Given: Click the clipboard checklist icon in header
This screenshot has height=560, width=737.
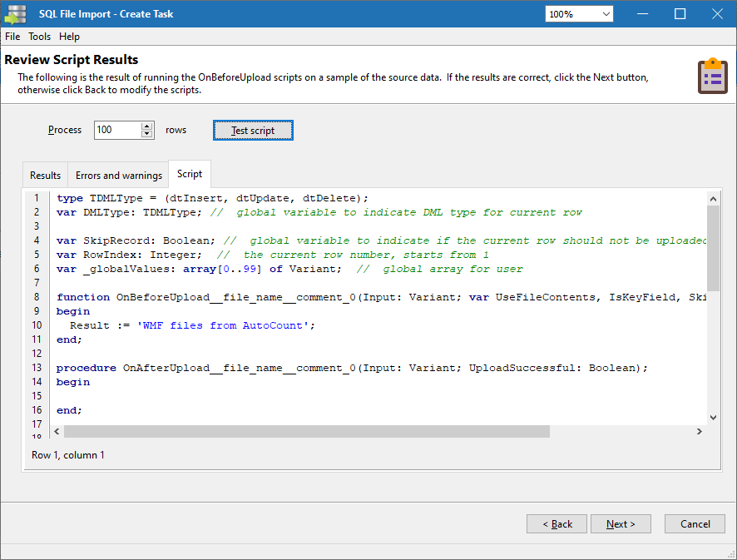Looking at the screenshot, I should click(712, 77).
